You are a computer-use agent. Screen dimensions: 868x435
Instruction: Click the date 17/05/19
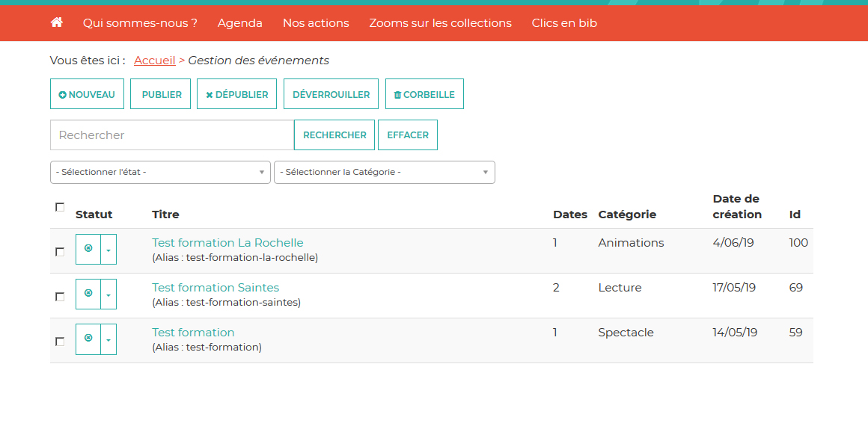click(x=735, y=288)
